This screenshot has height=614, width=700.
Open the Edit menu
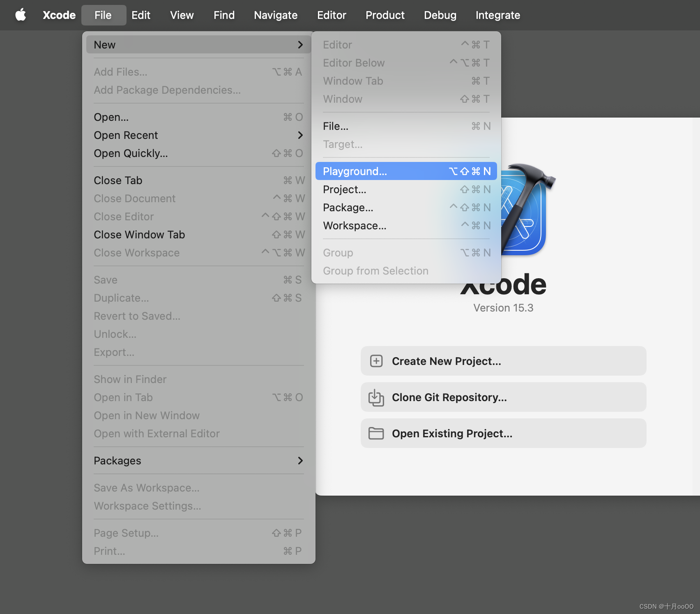pos(141,15)
